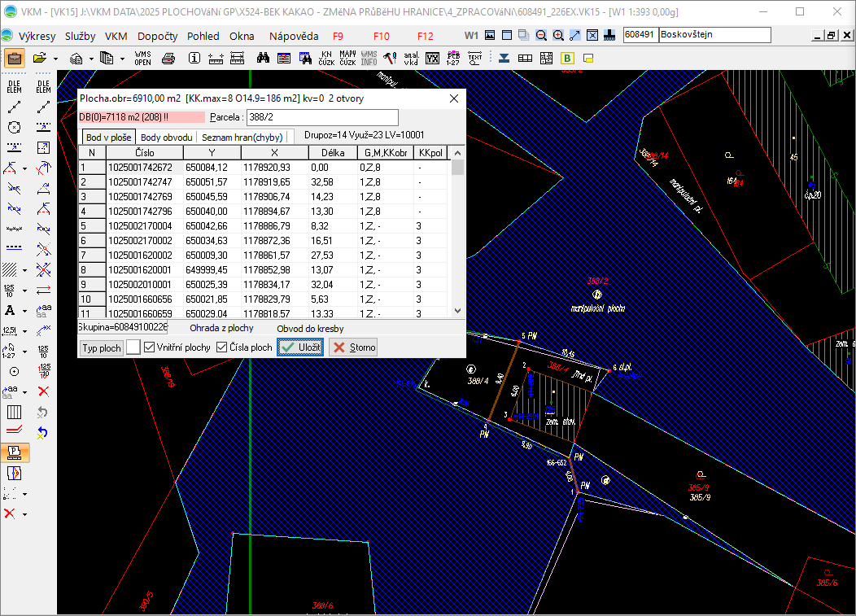Expand the hatch pattern tool dropdown arrow
856x616 pixels.
click(x=25, y=270)
